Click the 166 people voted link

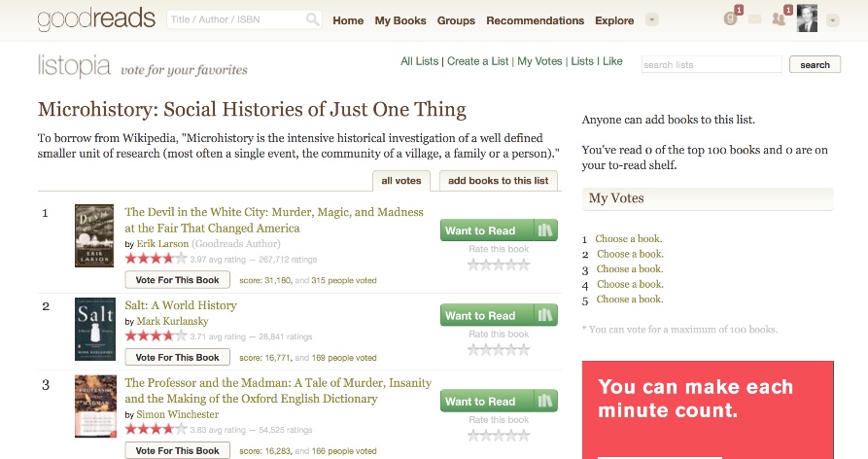(344, 451)
